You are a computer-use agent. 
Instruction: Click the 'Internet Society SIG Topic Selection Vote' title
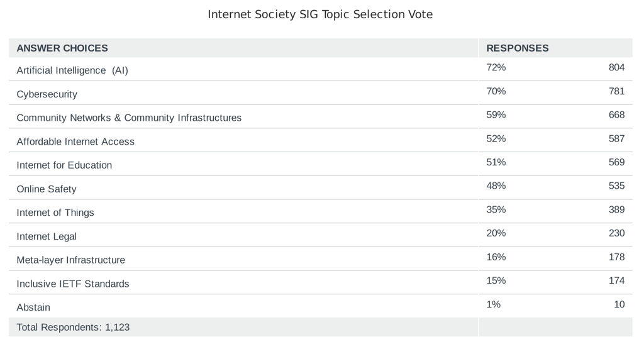click(320, 14)
